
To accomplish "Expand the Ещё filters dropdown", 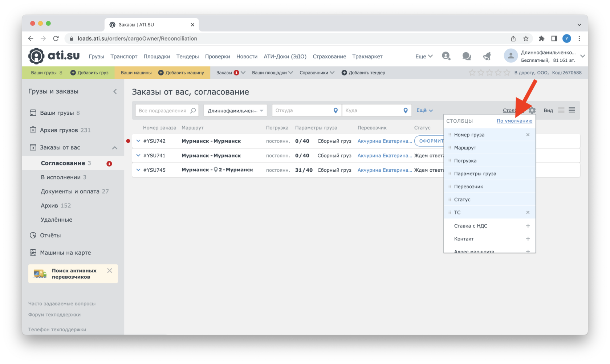I will point(424,110).
